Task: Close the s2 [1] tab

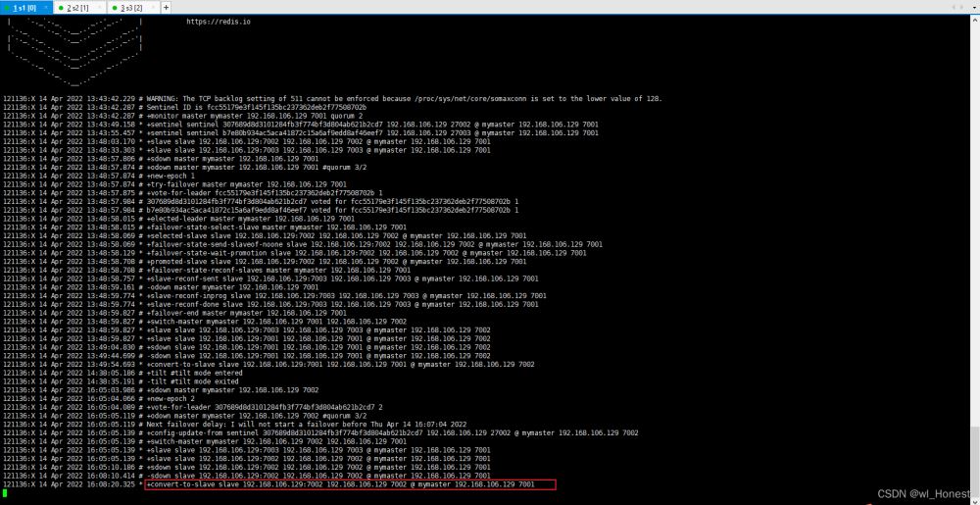Action: click(99, 8)
